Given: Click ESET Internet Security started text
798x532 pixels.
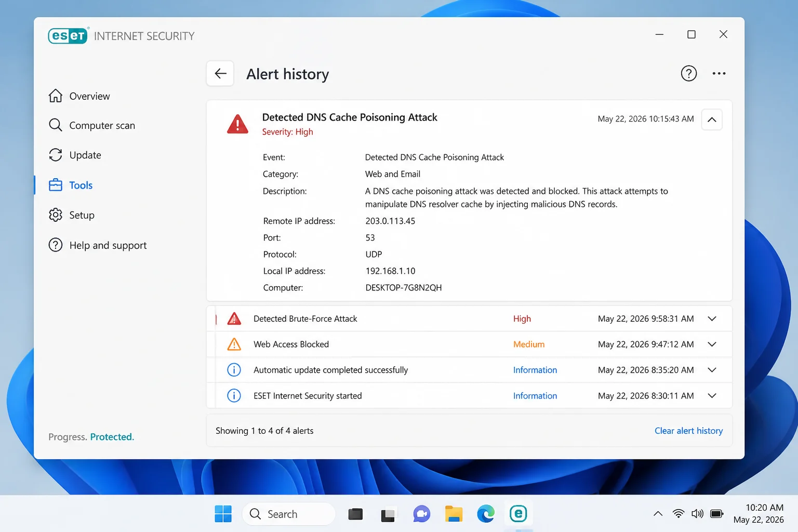Looking at the screenshot, I should click(308, 395).
